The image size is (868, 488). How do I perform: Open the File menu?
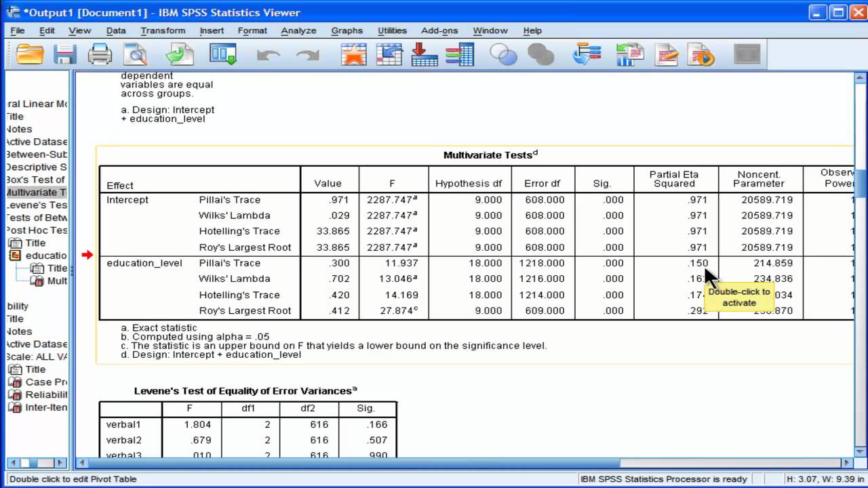(18, 30)
